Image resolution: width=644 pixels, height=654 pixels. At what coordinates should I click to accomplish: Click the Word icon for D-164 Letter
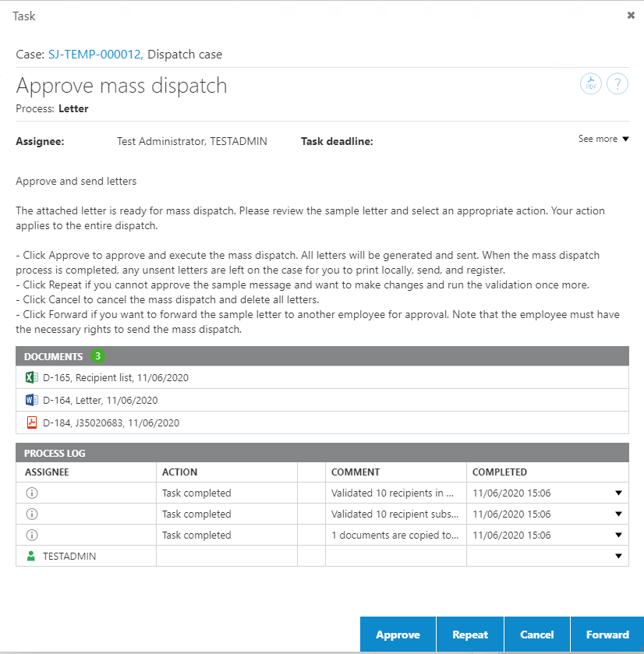coord(32,401)
